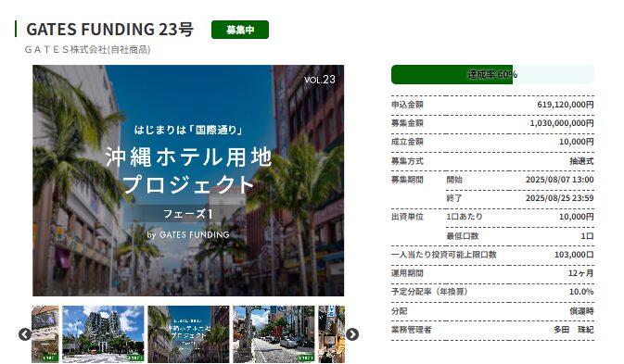Click the 多田 瑞紀 manager name
Screen dimensions: 624x364
[574, 330]
